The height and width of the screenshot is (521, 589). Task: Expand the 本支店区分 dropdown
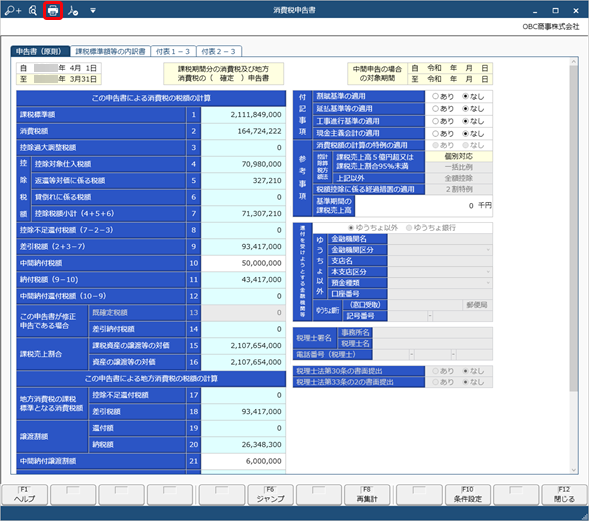[488, 272]
